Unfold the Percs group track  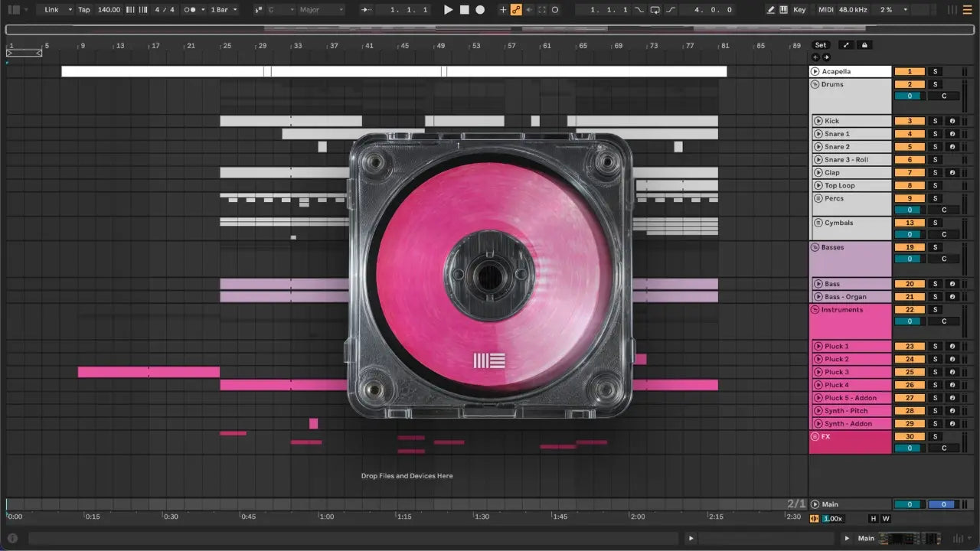click(818, 198)
